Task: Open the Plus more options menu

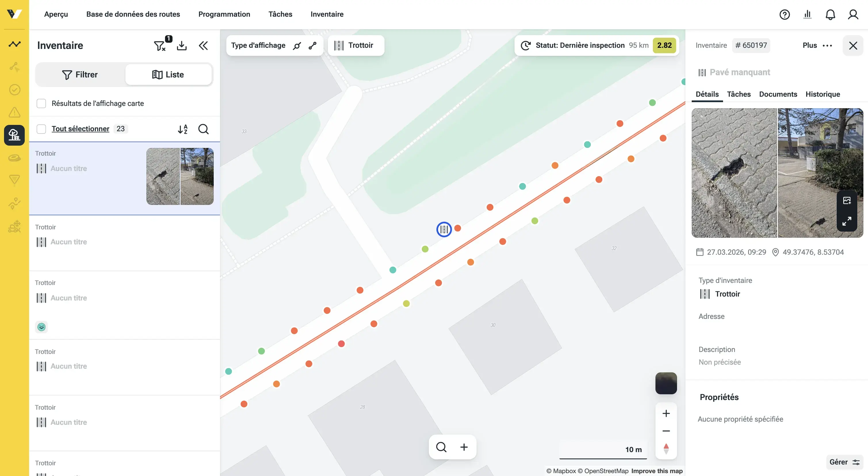Action: pyautogui.click(x=817, y=45)
